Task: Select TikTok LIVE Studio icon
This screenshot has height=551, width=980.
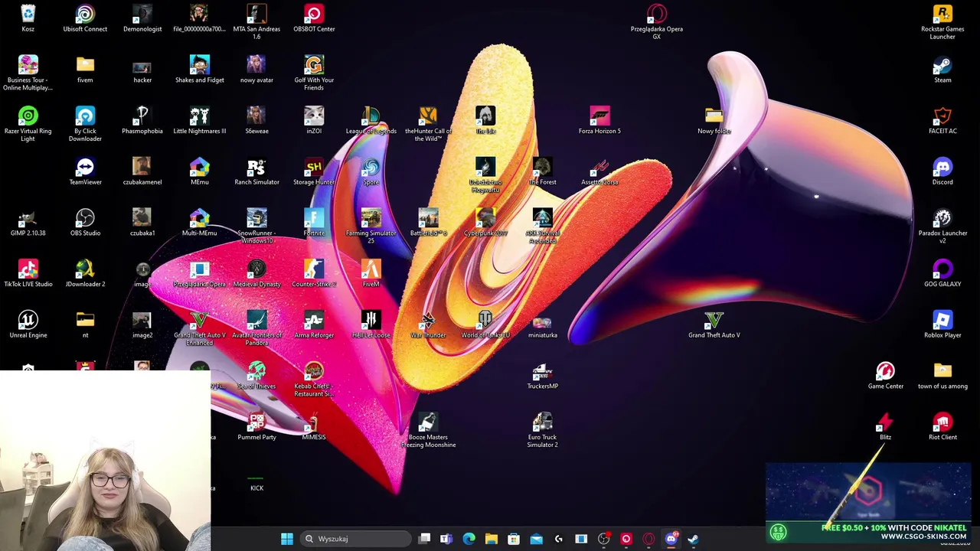Action: pos(28,274)
